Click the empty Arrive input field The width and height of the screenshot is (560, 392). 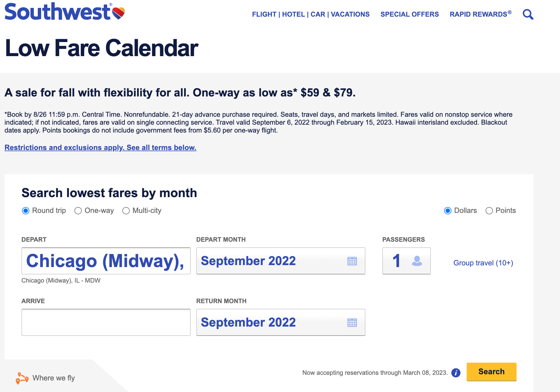click(x=106, y=322)
